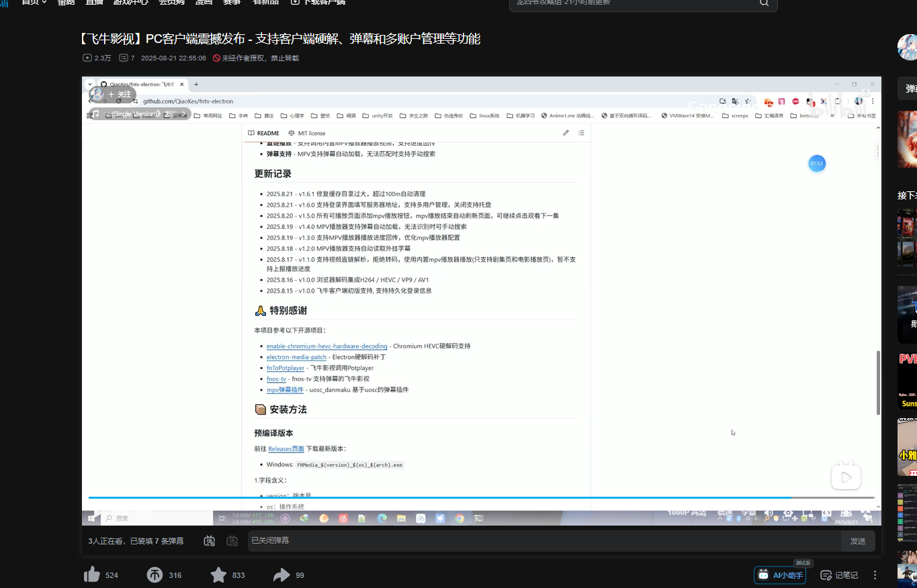The width and height of the screenshot is (917, 588).
Task: Click the recorded GitHub page vertical scrollbar
Action: (x=877, y=383)
